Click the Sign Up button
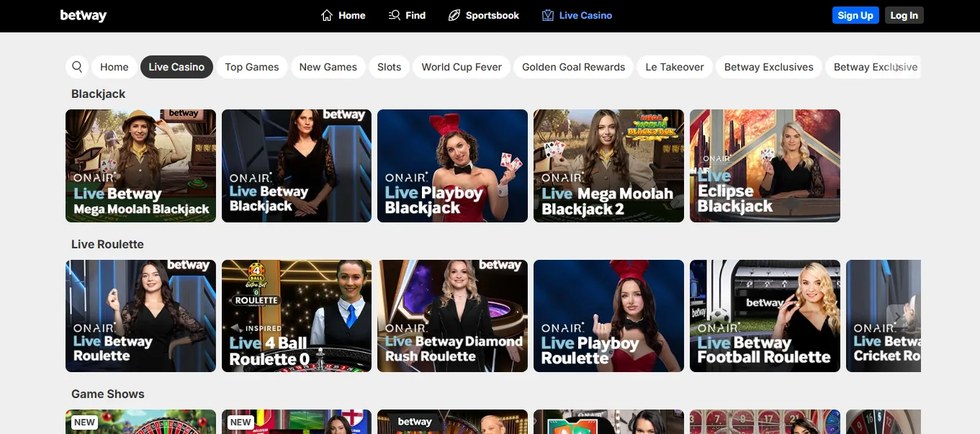The height and width of the screenshot is (434, 980). (855, 15)
